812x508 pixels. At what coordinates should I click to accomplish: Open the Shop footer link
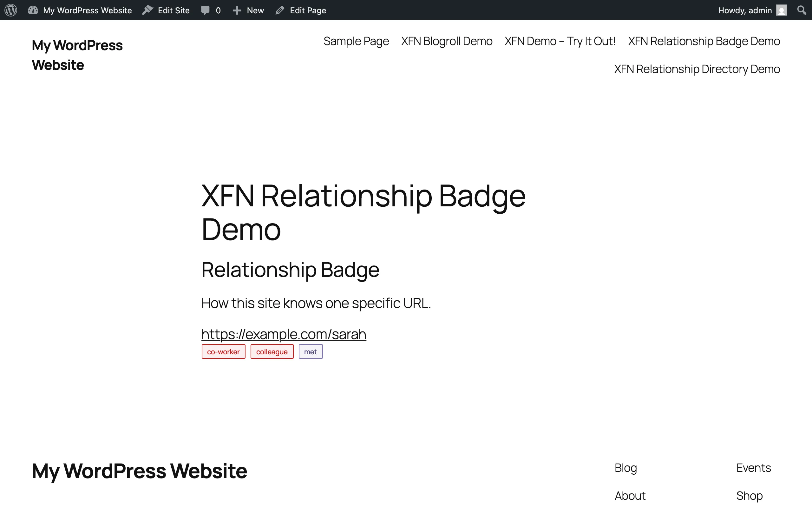(750, 496)
